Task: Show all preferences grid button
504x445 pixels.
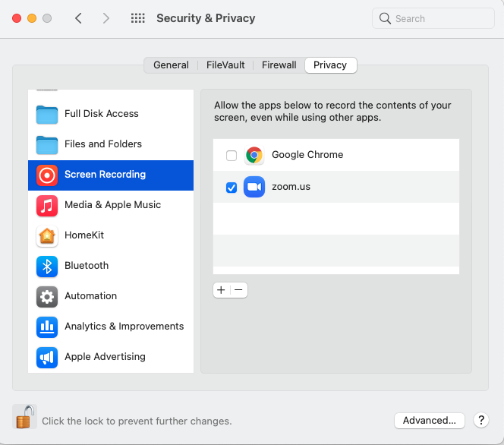Action: 138,18
